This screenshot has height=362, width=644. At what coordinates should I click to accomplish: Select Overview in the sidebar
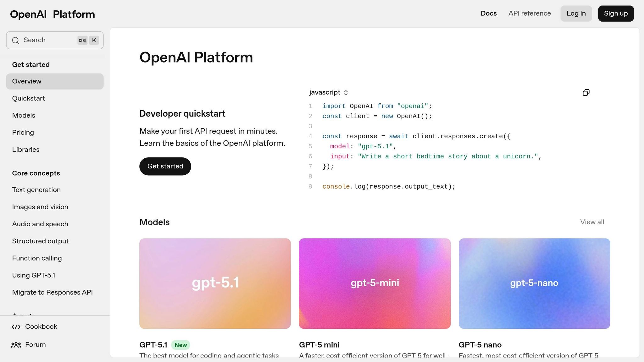[x=26, y=81]
